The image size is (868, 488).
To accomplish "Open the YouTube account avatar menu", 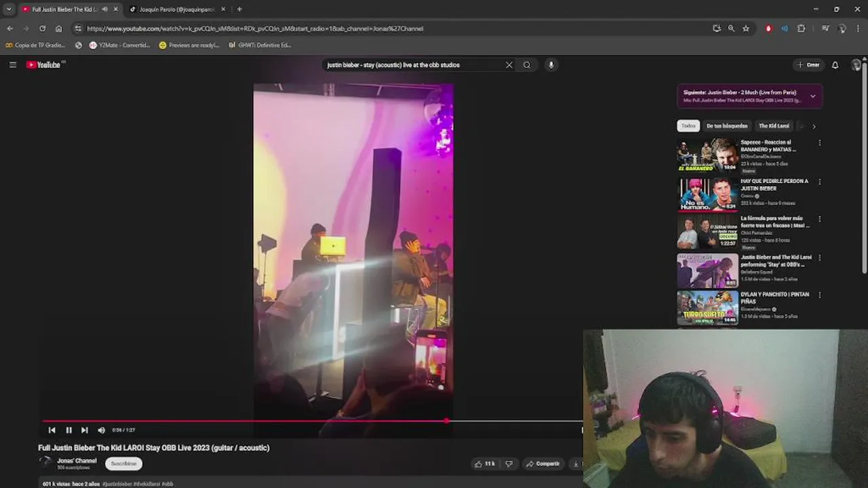I will pos(856,65).
